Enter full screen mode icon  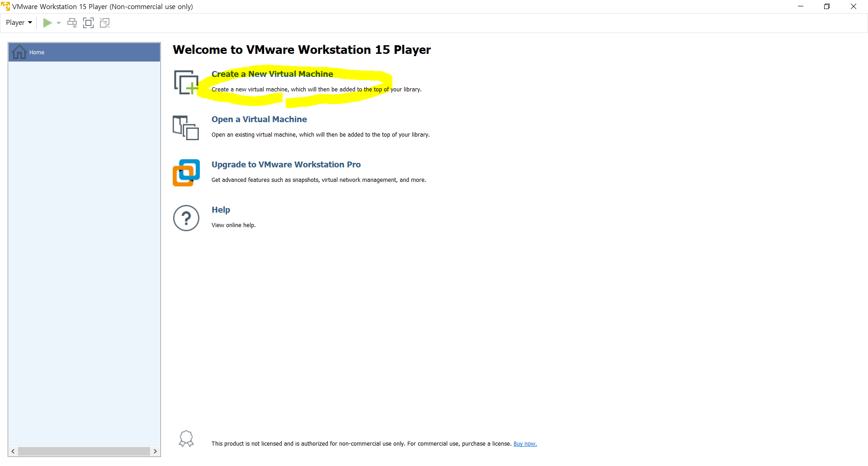click(89, 23)
